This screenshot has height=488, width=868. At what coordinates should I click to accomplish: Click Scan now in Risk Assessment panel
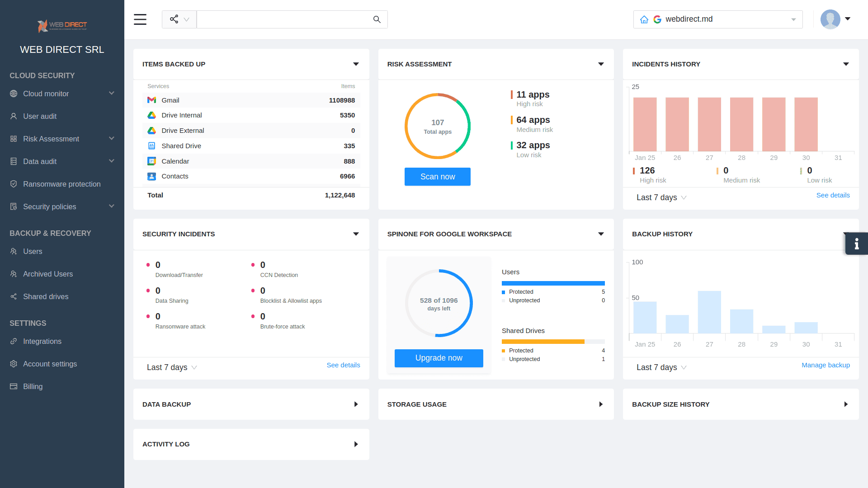(438, 176)
